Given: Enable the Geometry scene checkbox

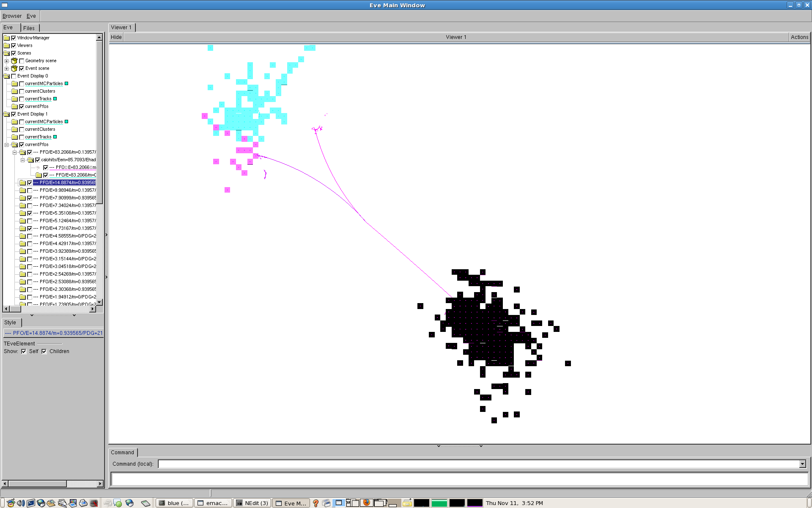Looking at the screenshot, I should click(x=22, y=61).
